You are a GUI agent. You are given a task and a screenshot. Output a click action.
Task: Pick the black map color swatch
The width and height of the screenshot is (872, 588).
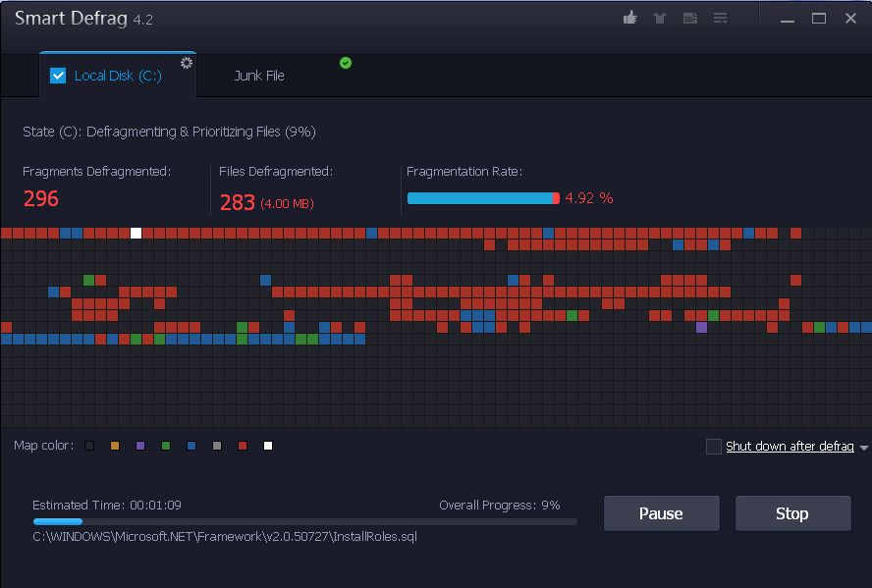pyautogui.click(x=89, y=446)
